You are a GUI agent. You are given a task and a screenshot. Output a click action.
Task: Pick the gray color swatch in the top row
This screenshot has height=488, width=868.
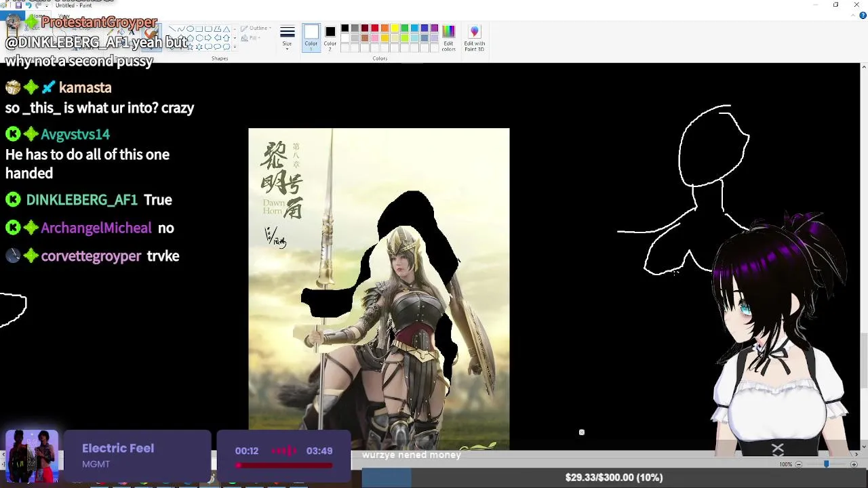[x=355, y=28]
